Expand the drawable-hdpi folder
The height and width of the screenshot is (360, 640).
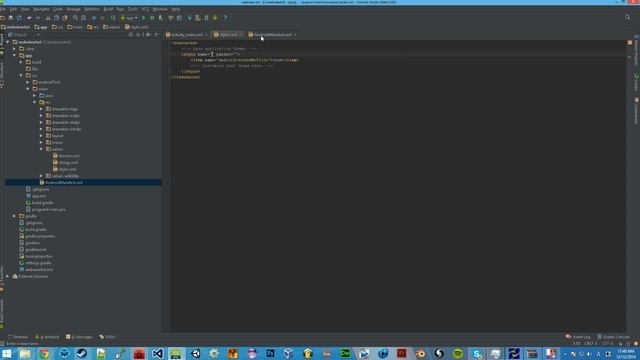coord(41,109)
